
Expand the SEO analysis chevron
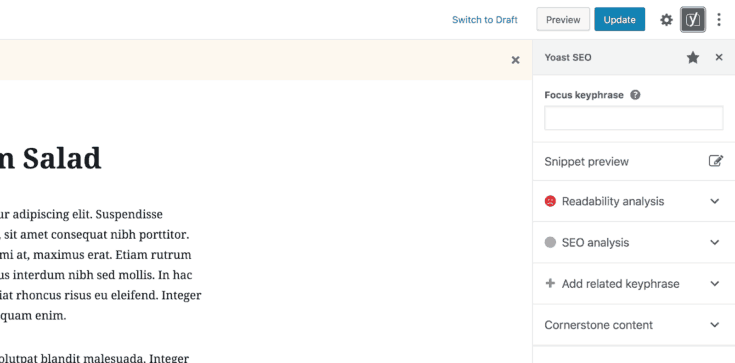coord(714,242)
